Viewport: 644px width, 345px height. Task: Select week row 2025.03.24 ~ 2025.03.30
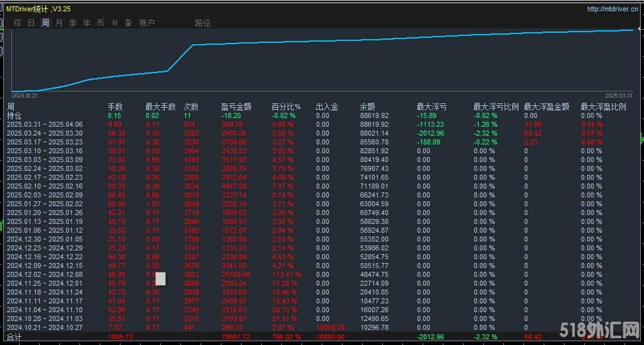pos(45,133)
